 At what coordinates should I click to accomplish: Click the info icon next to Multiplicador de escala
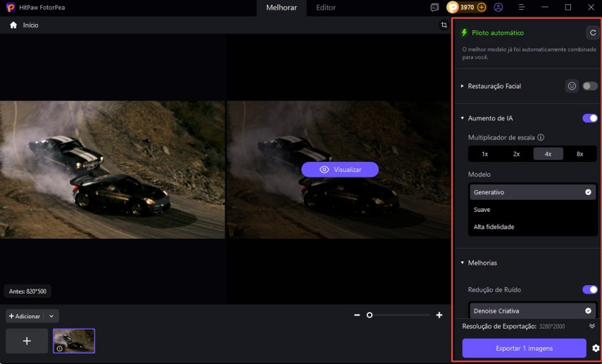(x=541, y=137)
